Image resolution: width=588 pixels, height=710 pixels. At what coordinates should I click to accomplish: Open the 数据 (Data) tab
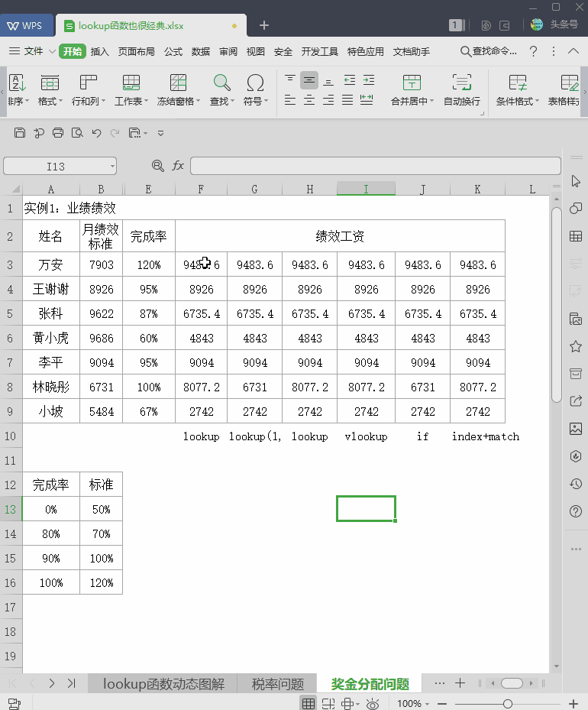200,52
